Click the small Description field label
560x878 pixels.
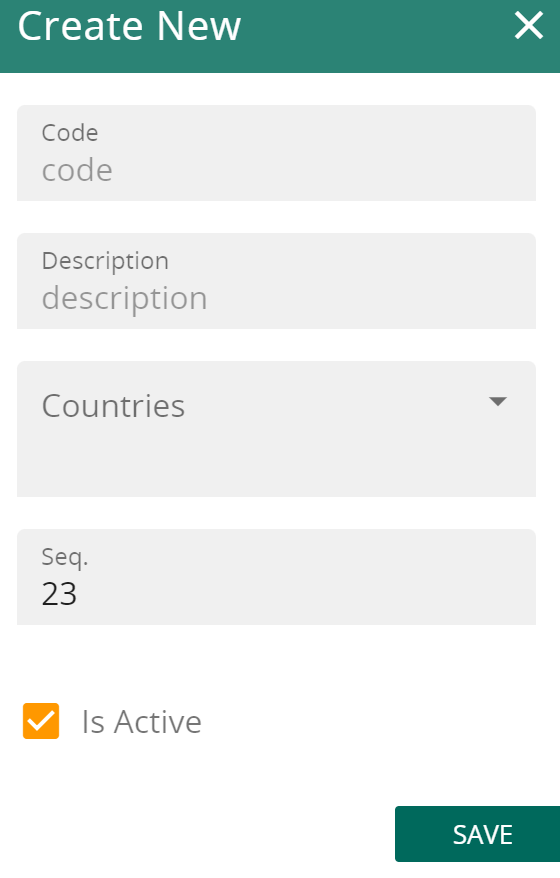[105, 261]
